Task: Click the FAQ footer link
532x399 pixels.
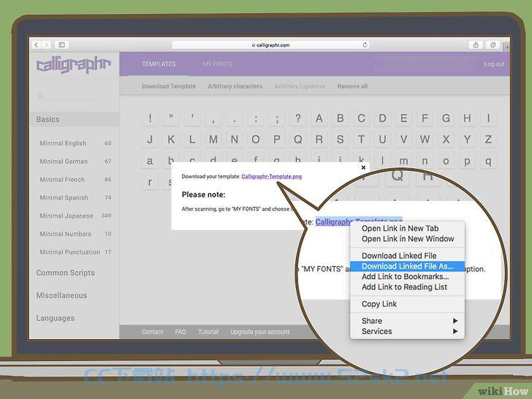Action: coord(180,332)
